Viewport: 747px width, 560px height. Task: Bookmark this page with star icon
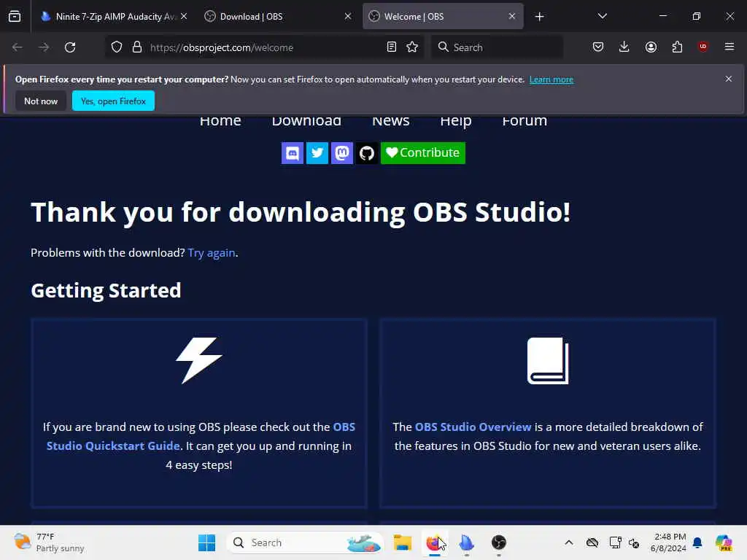[413, 47]
